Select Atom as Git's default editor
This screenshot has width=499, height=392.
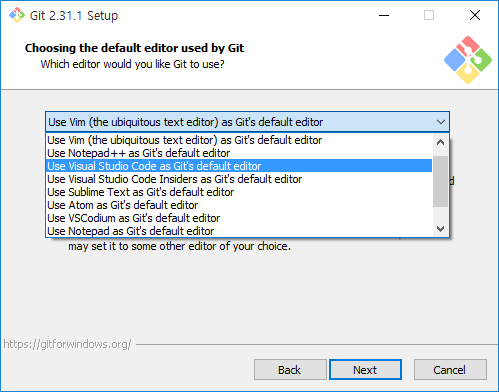click(239, 205)
